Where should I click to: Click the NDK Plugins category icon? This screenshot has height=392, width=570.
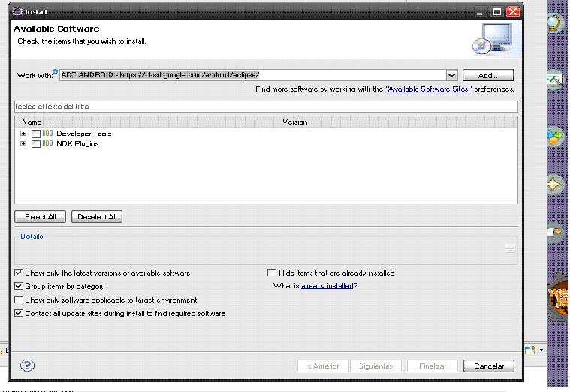pos(47,143)
